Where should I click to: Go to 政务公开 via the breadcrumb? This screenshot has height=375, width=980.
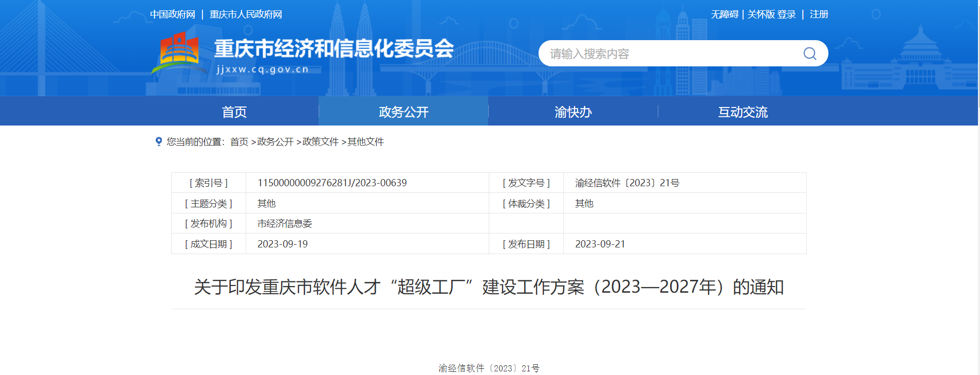coord(275,142)
